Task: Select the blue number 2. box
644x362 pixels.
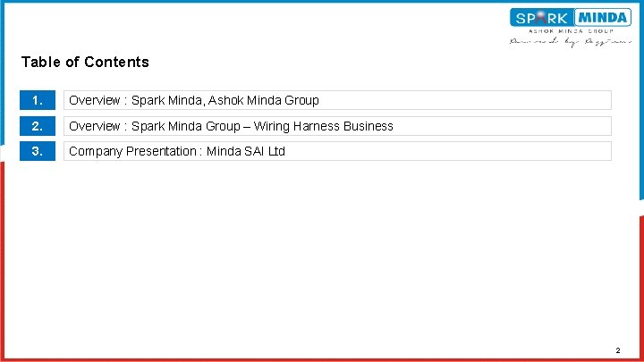Action: pos(38,126)
